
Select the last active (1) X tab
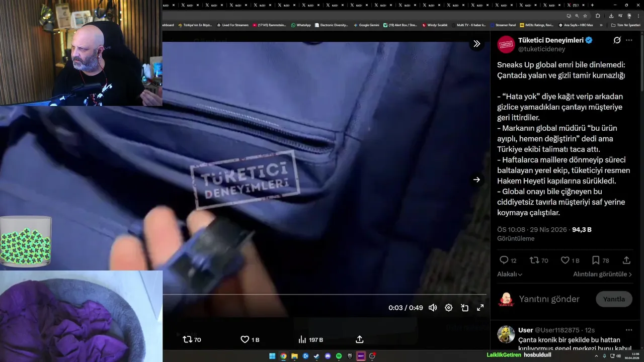[x=576, y=5]
